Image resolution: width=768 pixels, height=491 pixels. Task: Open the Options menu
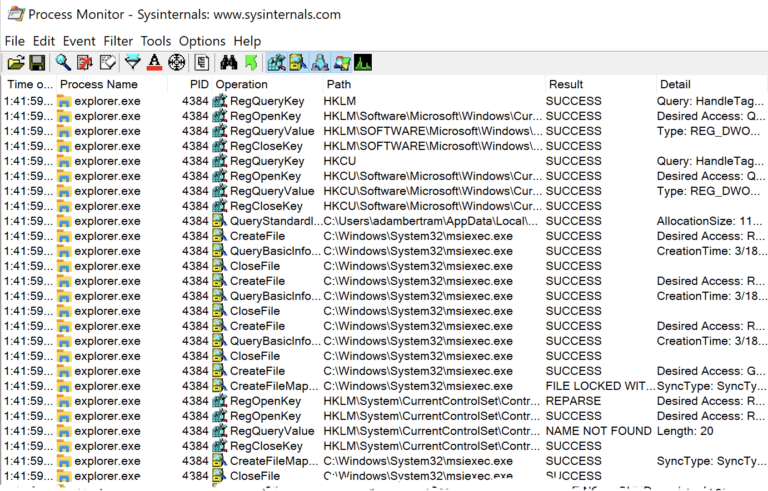[202, 41]
